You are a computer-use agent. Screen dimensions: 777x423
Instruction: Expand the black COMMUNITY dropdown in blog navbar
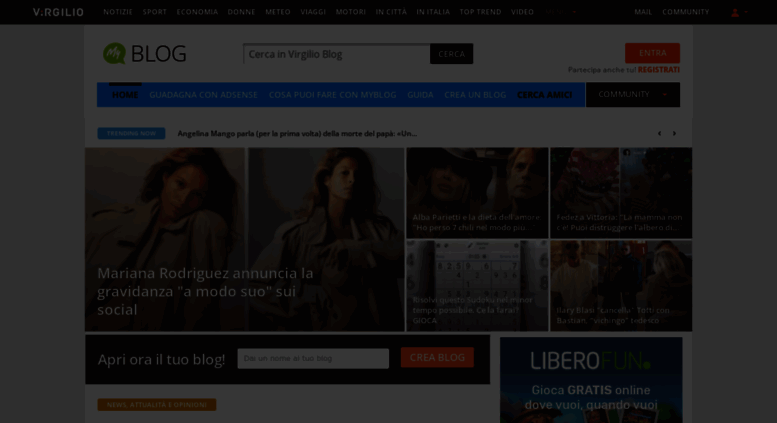pos(633,95)
